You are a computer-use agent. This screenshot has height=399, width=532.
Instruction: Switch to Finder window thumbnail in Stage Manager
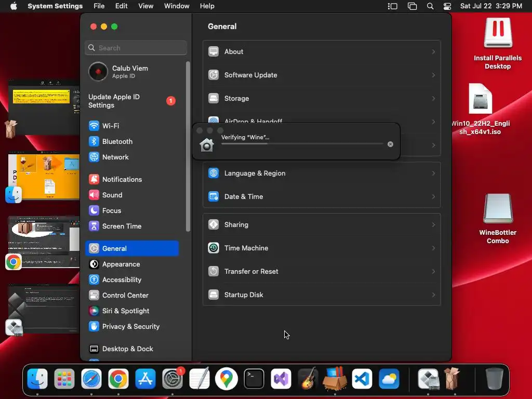tap(44, 176)
